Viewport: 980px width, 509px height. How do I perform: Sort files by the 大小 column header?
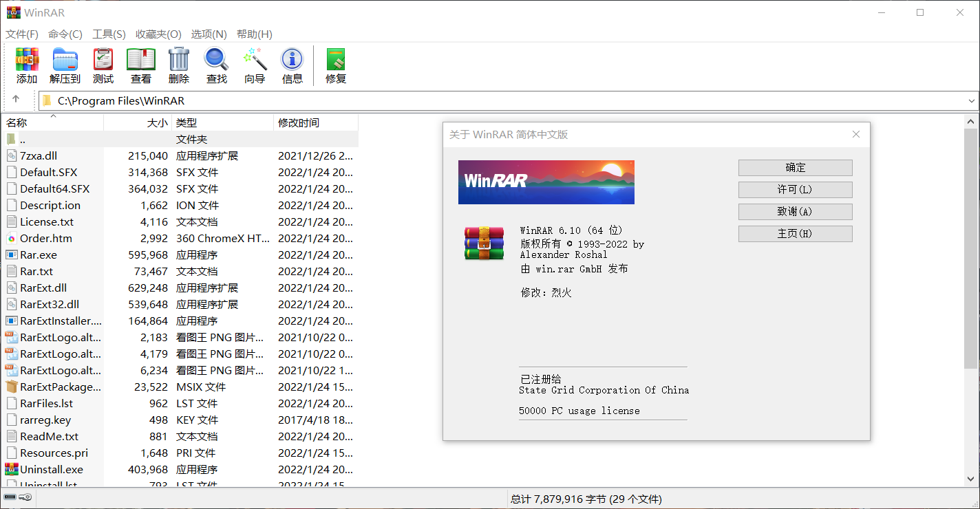point(137,122)
